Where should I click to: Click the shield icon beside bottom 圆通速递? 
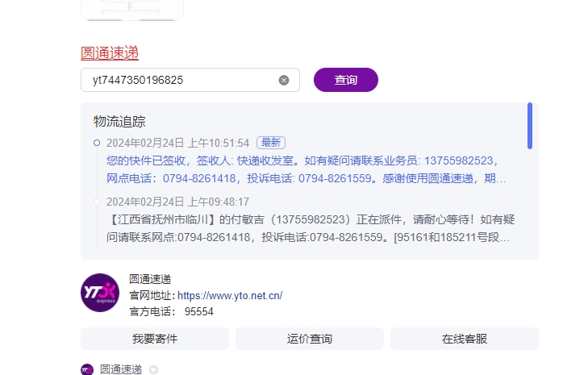(x=153, y=369)
